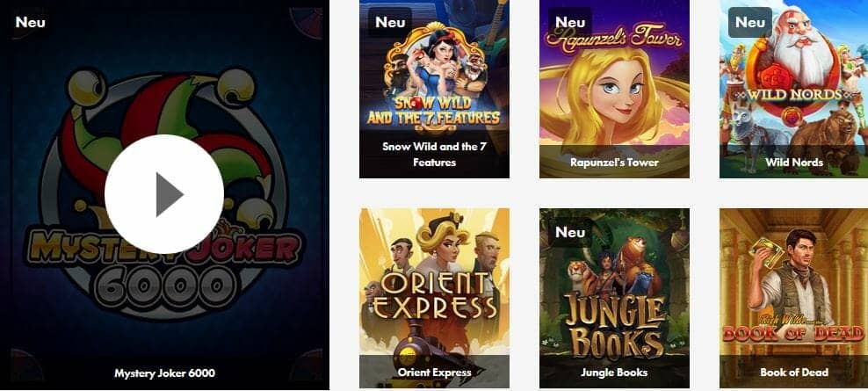Click the Mystery Joker 6000 caption text

[x=164, y=373]
